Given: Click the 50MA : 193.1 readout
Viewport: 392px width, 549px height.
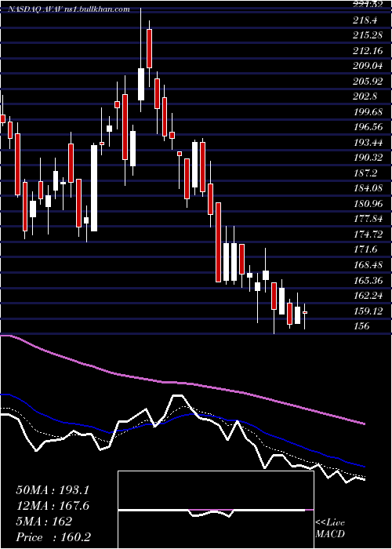Looking at the screenshot, I should click(53, 490).
